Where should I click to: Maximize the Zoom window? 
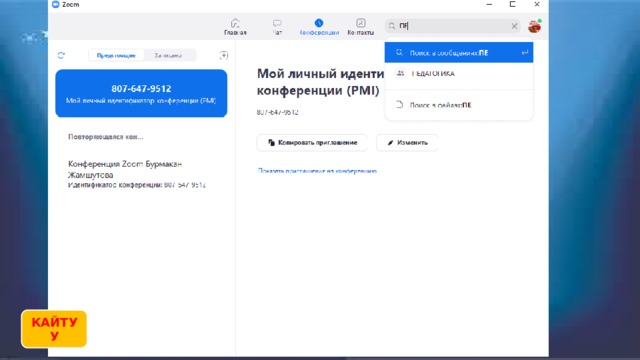513,4
